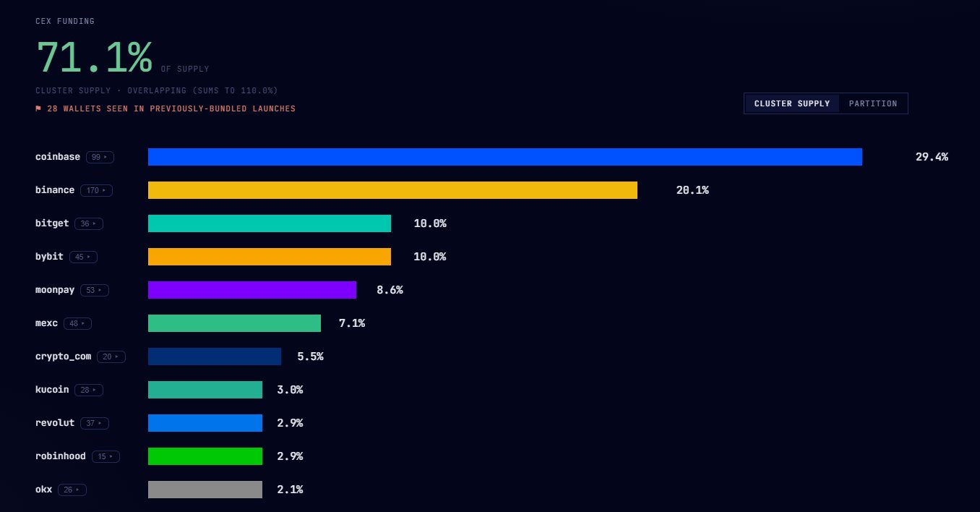The width and height of the screenshot is (980, 512).
Task: Expand okx's 26 wallets badge
Action: [72, 490]
